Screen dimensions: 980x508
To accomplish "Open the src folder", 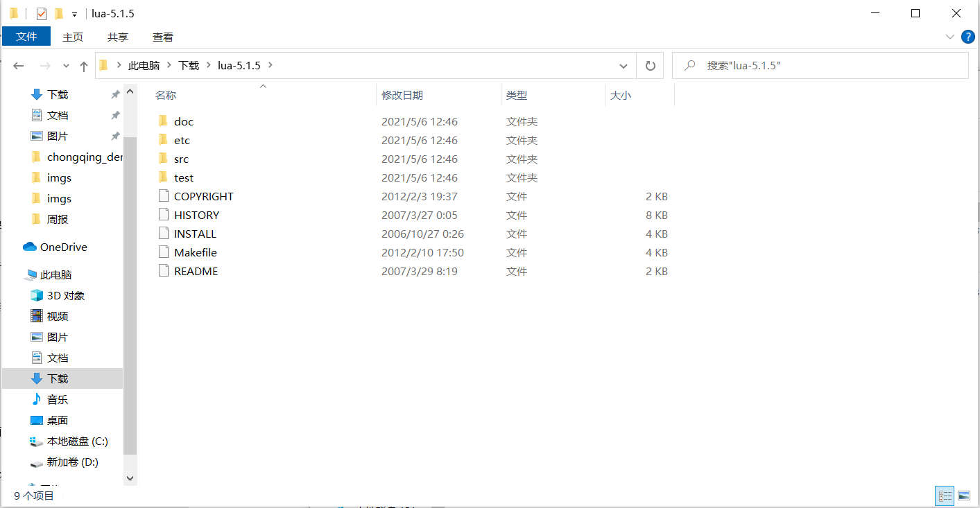I will click(x=181, y=159).
